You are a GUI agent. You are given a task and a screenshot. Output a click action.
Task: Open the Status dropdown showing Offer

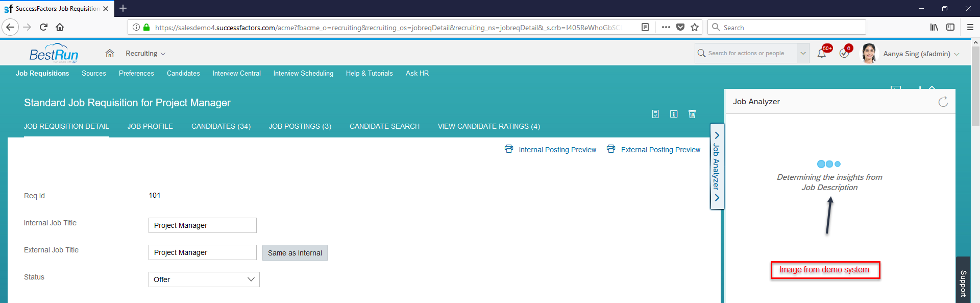(x=204, y=279)
